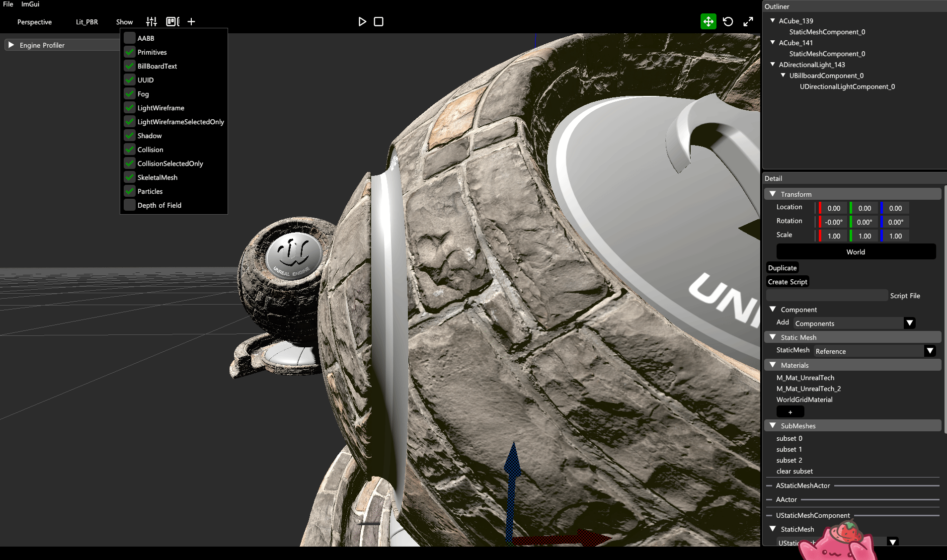
Task: Open the Lit_PBR shading menu
Action: pyautogui.click(x=87, y=22)
